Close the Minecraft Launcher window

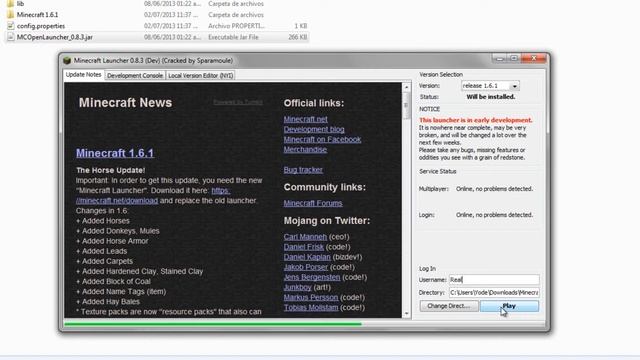pos(533,58)
